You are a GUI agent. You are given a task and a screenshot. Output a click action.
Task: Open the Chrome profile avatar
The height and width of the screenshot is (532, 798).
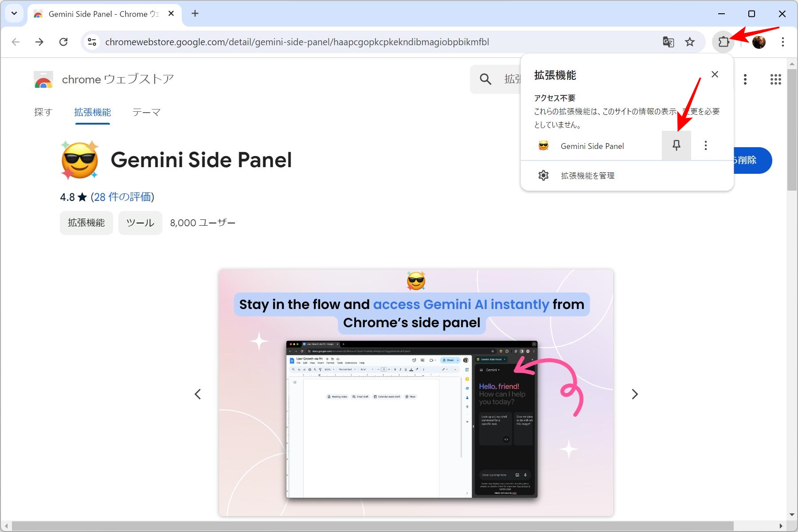click(x=759, y=42)
